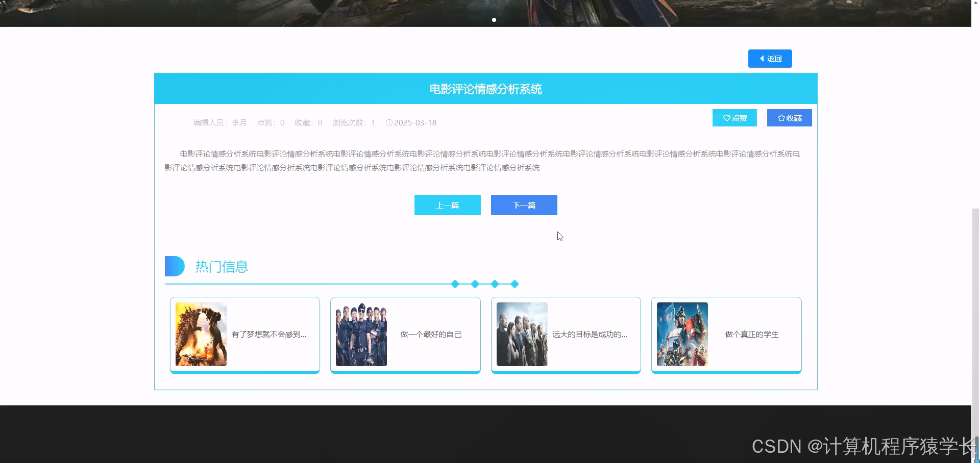Go back with the 返回 button
Image resolution: width=980 pixels, height=463 pixels.
click(770, 58)
